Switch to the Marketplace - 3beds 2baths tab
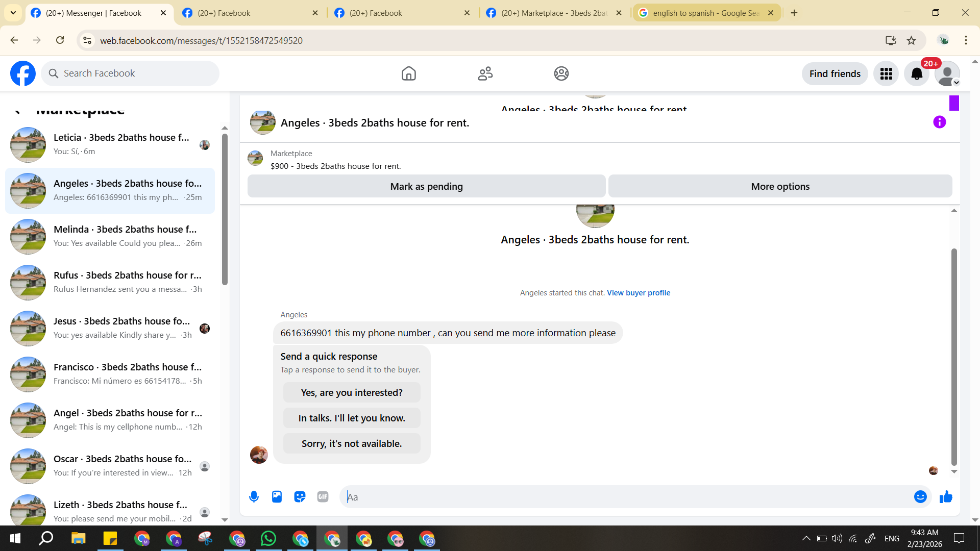The height and width of the screenshot is (551, 980). click(554, 13)
